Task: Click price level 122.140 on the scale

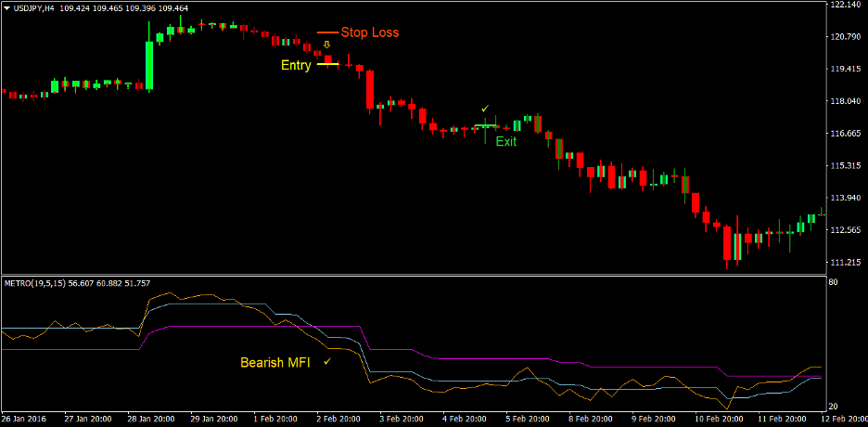Action: [x=846, y=5]
